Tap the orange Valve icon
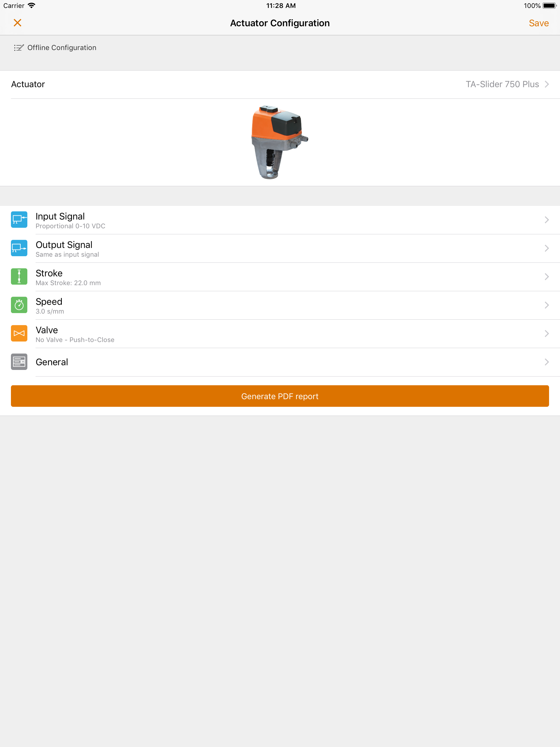Viewport: 560px width, 747px height. 19,333
